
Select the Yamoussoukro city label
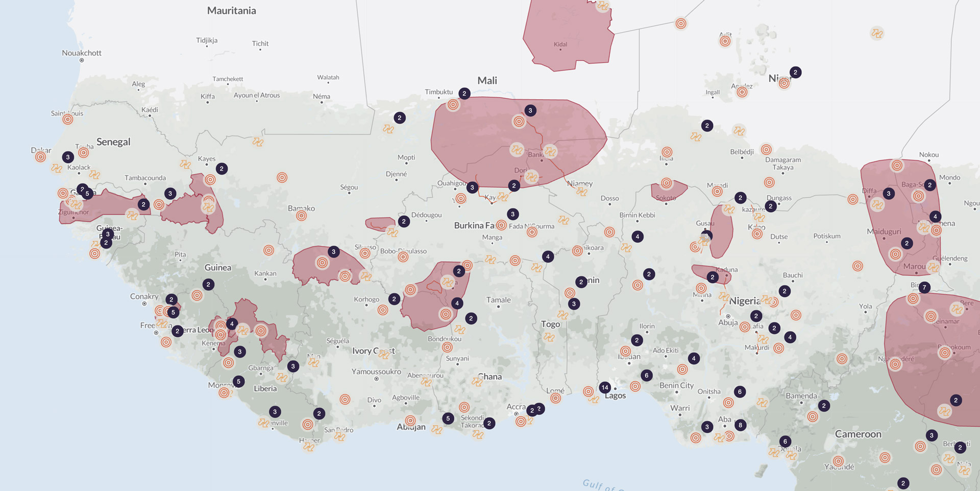(376, 372)
